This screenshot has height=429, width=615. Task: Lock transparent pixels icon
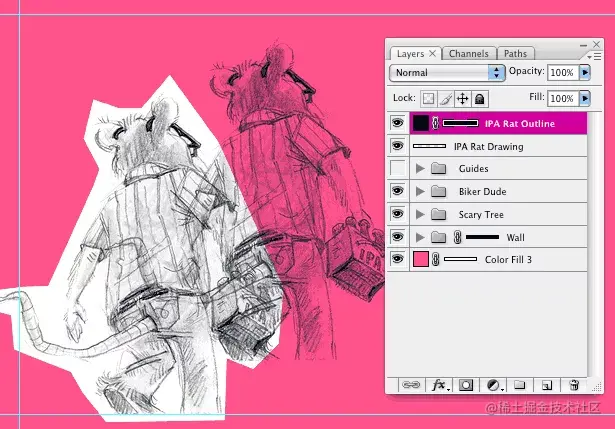coord(429,98)
